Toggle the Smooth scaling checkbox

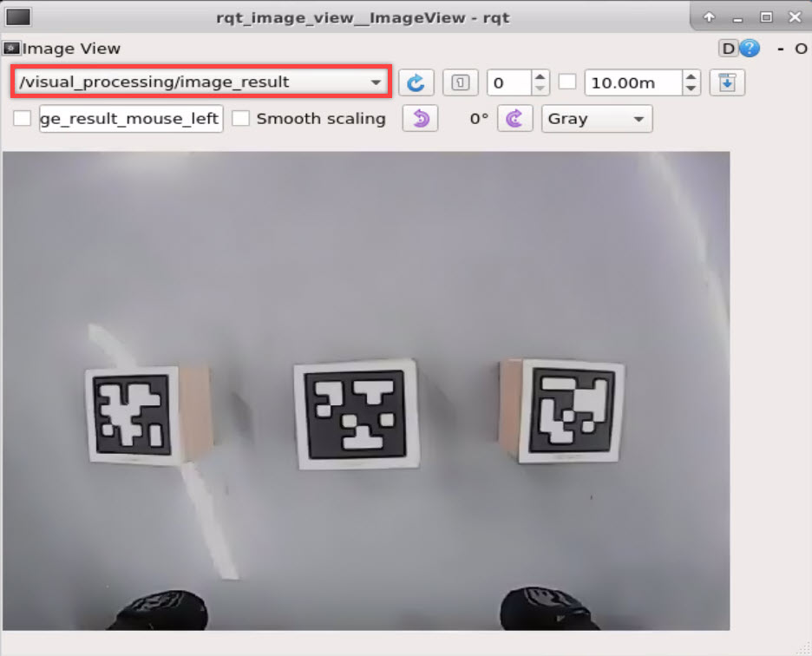point(240,118)
